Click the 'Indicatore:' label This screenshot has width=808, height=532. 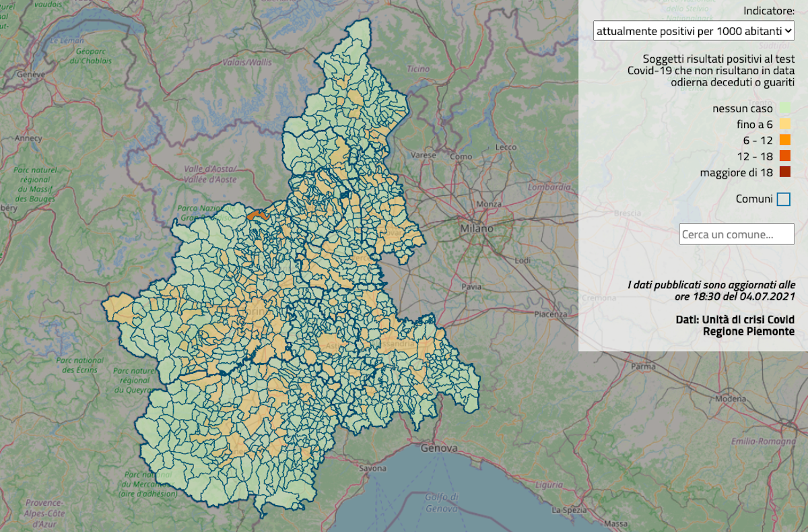point(769,11)
